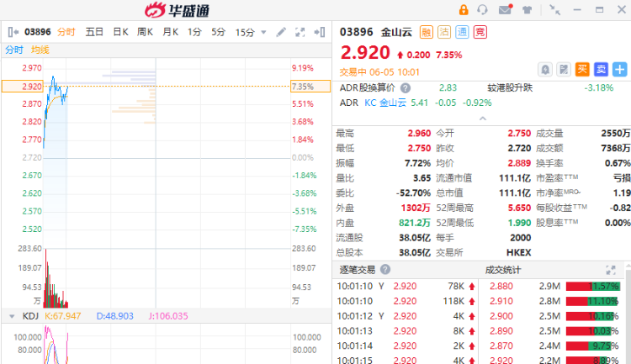Image resolution: width=631 pixels, height=364 pixels.
Task: Switch to 月K chart tab
Action: pyautogui.click(x=170, y=32)
